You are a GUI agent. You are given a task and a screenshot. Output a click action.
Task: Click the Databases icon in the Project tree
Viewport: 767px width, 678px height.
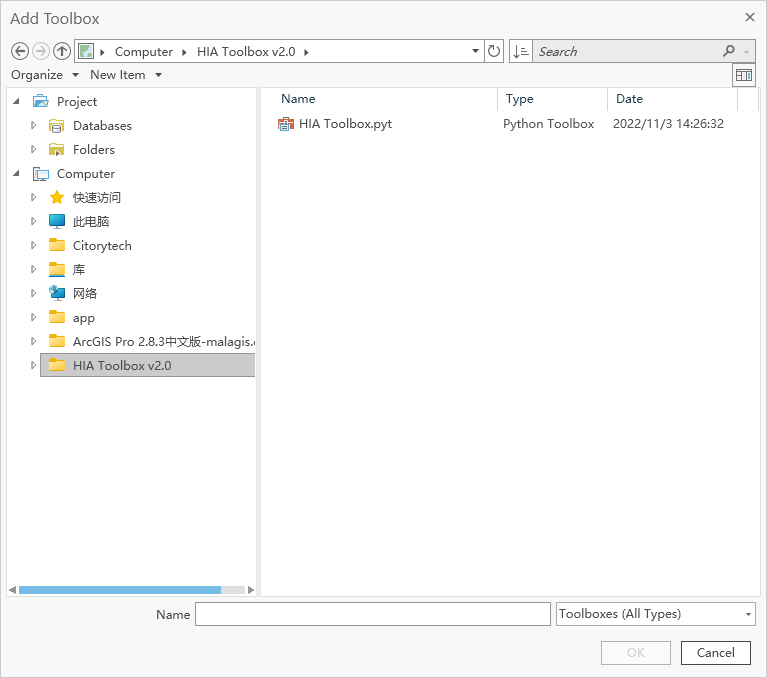tap(57, 126)
